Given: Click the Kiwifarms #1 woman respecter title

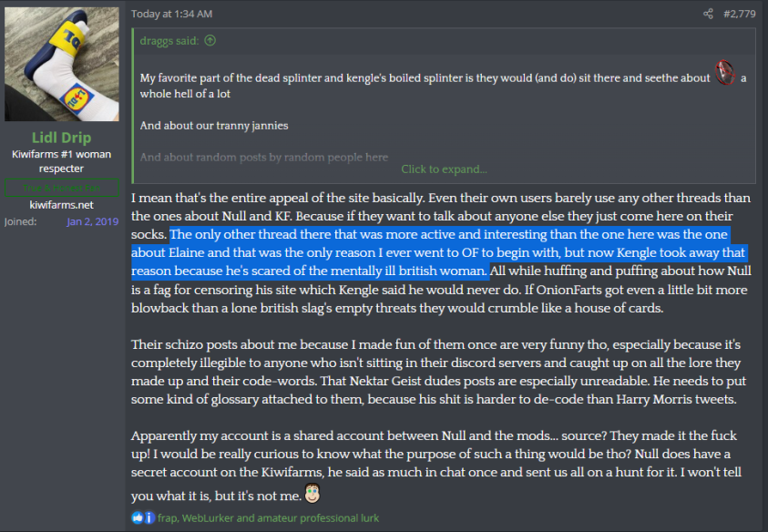Looking at the screenshot, I should [62, 161].
